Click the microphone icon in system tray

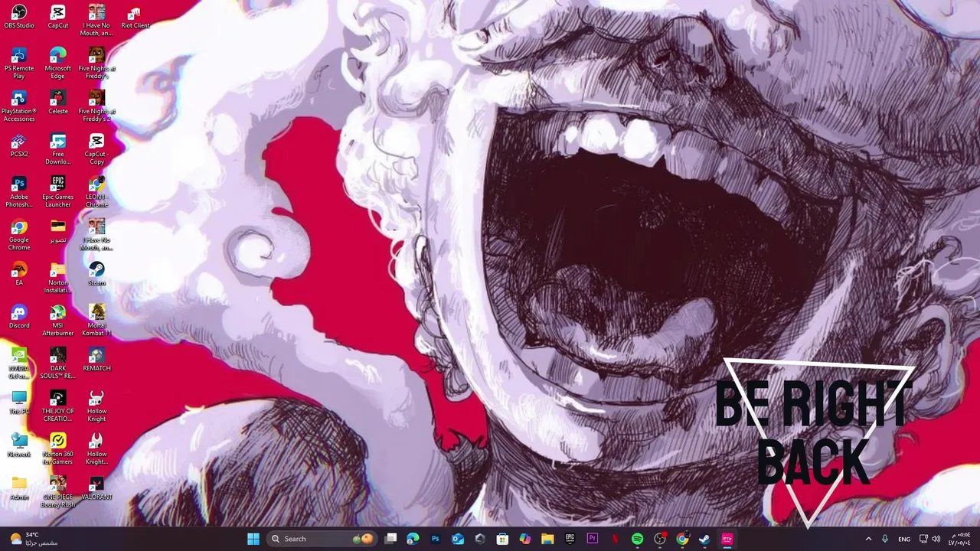pyautogui.click(x=885, y=539)
